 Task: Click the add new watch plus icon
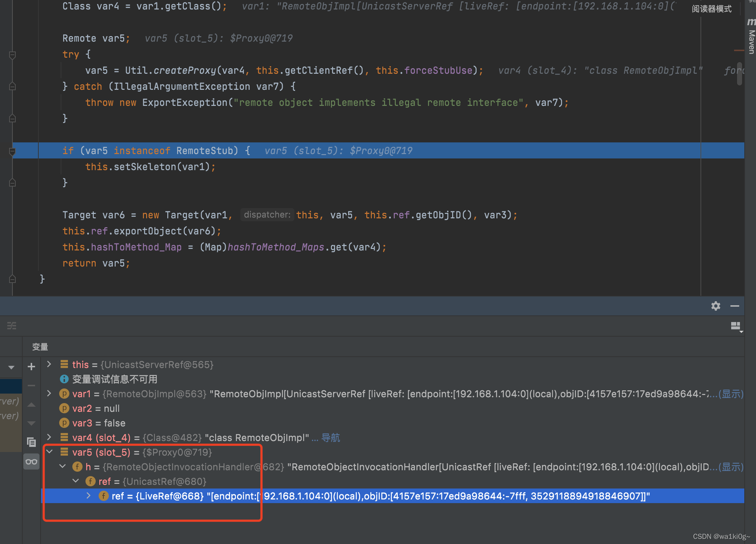pos(31,367)
